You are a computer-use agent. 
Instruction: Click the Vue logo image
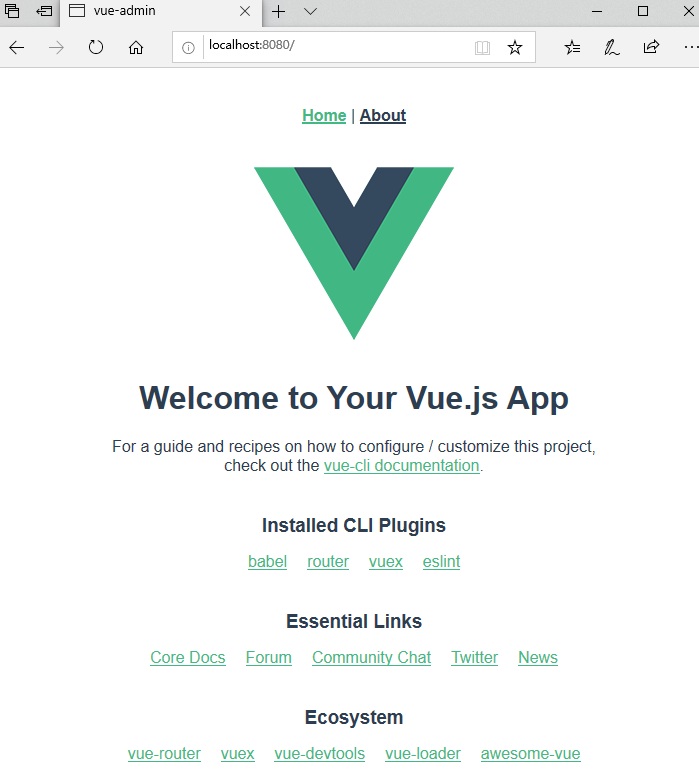click(354, 253)
